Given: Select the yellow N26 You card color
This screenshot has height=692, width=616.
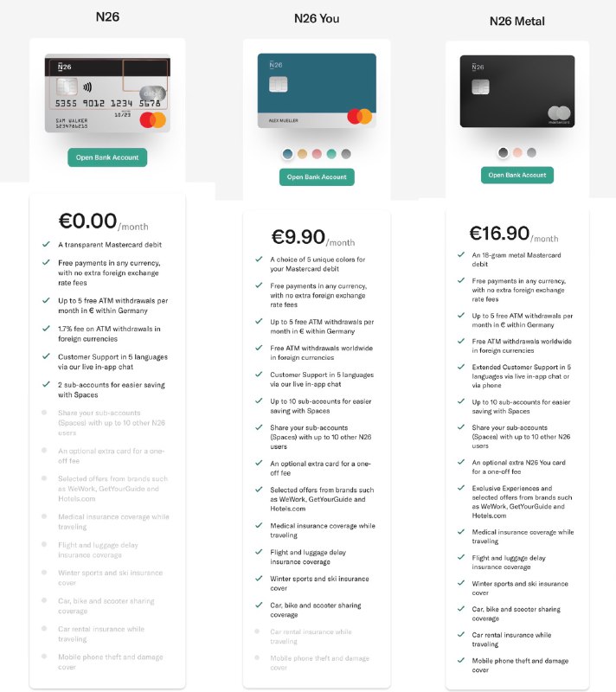Looking at the screenshot, I should 302,154.
